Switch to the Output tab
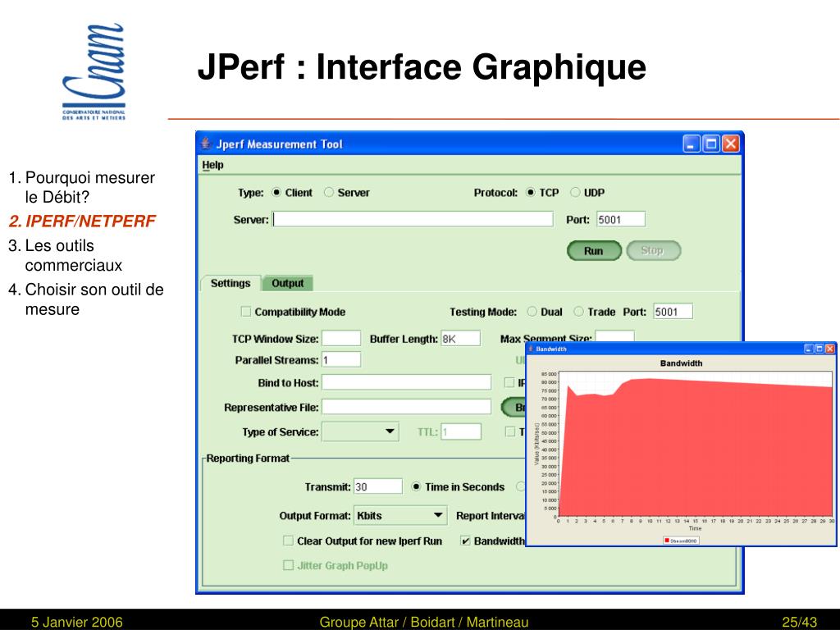Viewport: 840px width, 630px height. click(288, 283)
